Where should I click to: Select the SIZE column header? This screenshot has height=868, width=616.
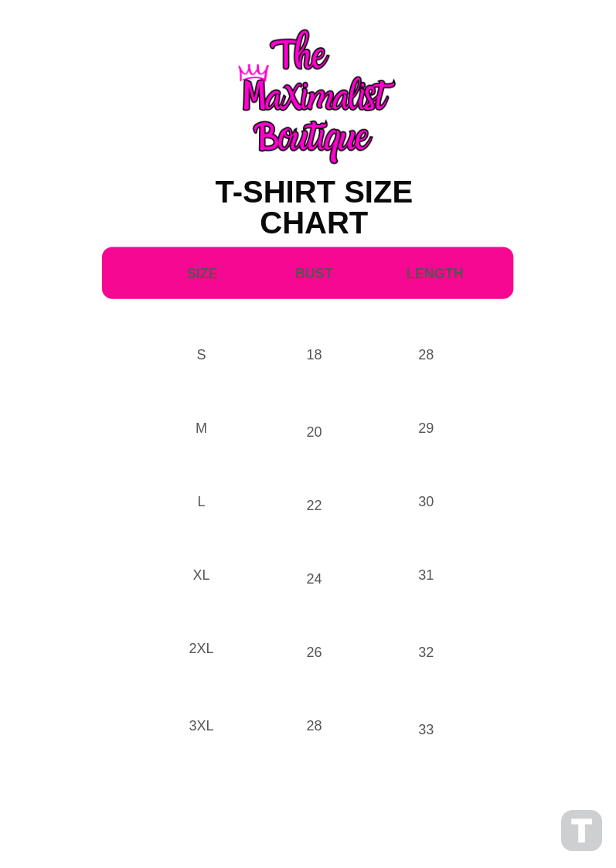pos(202,273)
